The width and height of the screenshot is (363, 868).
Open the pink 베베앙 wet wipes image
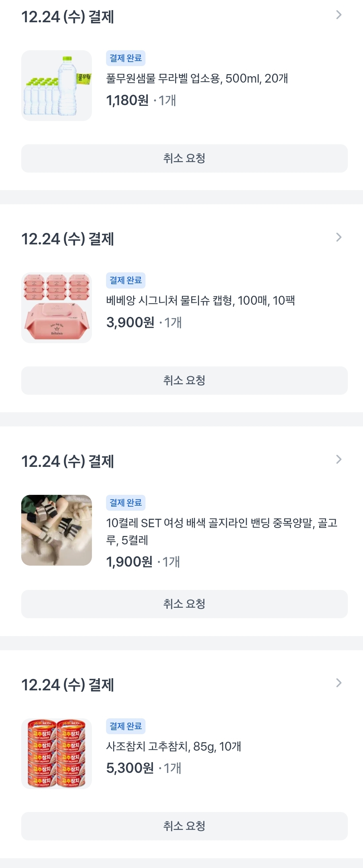point(57,308)
